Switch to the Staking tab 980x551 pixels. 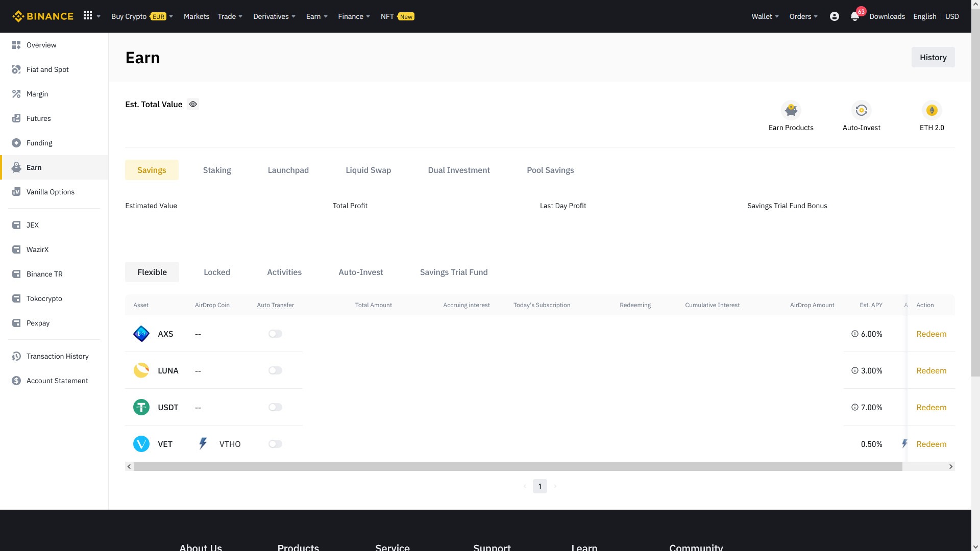click(x=217, y=170)
